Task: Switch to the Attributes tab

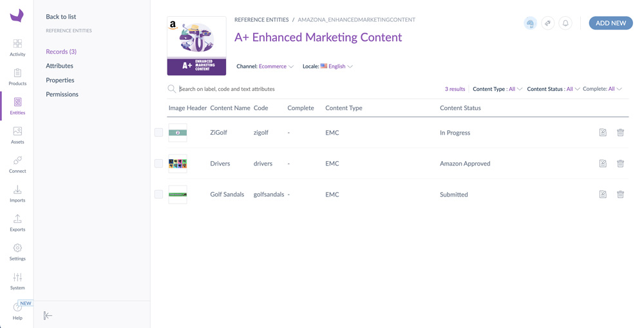Action: tap(59, 66)
